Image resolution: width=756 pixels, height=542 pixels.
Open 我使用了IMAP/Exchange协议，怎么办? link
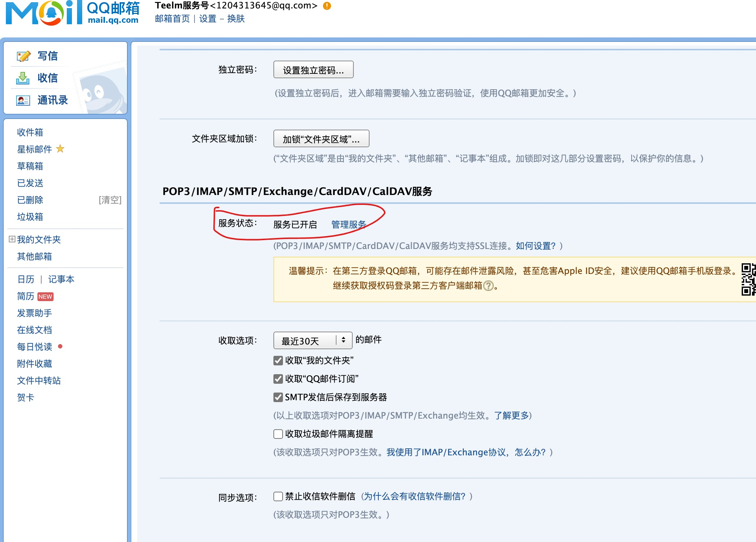point(466,452)
